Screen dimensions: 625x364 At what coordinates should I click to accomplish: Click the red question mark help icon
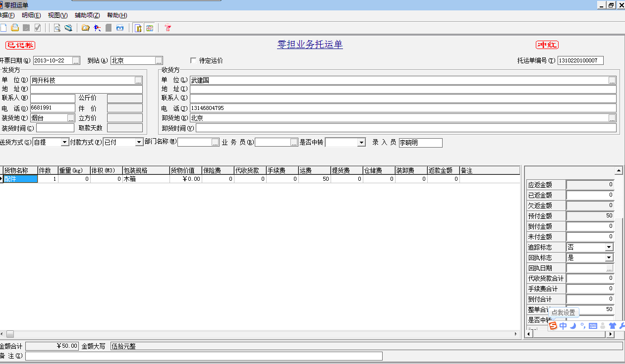168,28
